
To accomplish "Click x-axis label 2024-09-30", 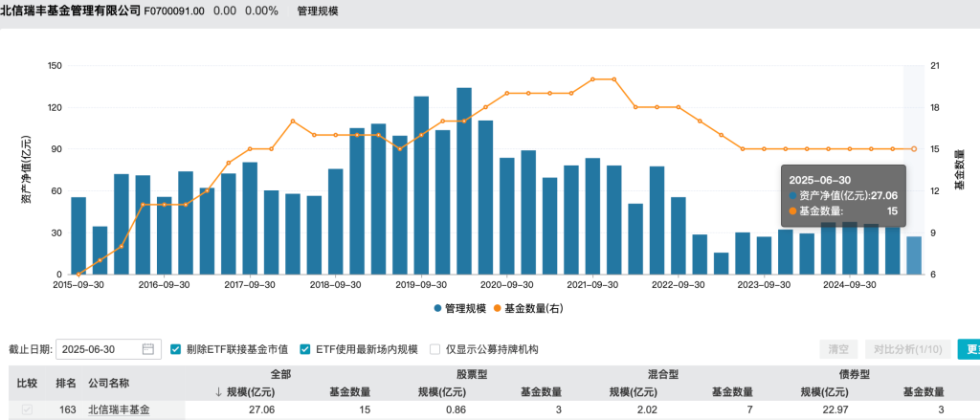I will tap(850, 284).
